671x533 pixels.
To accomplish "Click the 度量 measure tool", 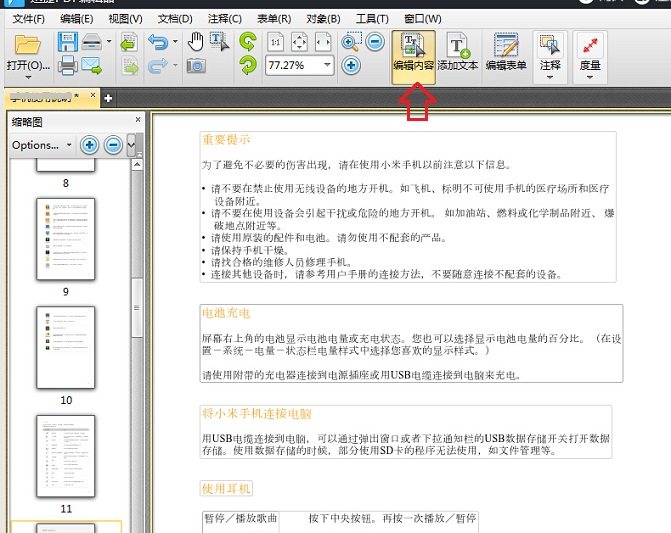I will point(590,51).
